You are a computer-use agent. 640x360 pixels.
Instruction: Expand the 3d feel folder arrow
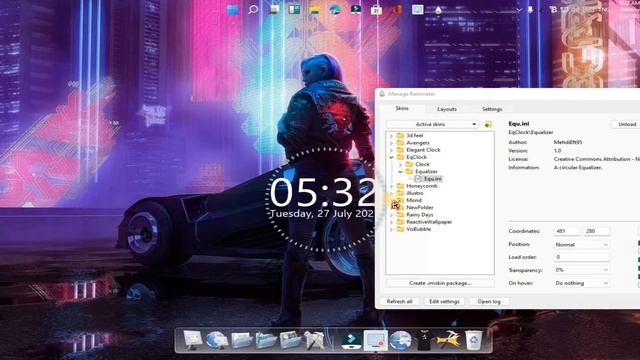pyautogui.click(x=391, y=136)
